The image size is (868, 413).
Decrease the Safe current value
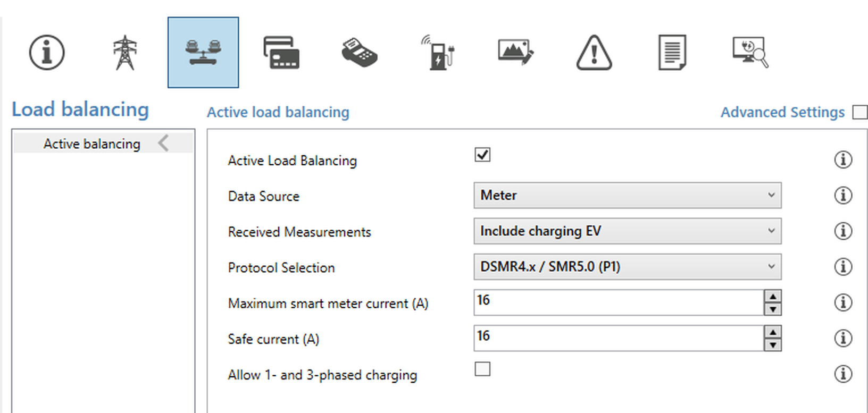773,345
